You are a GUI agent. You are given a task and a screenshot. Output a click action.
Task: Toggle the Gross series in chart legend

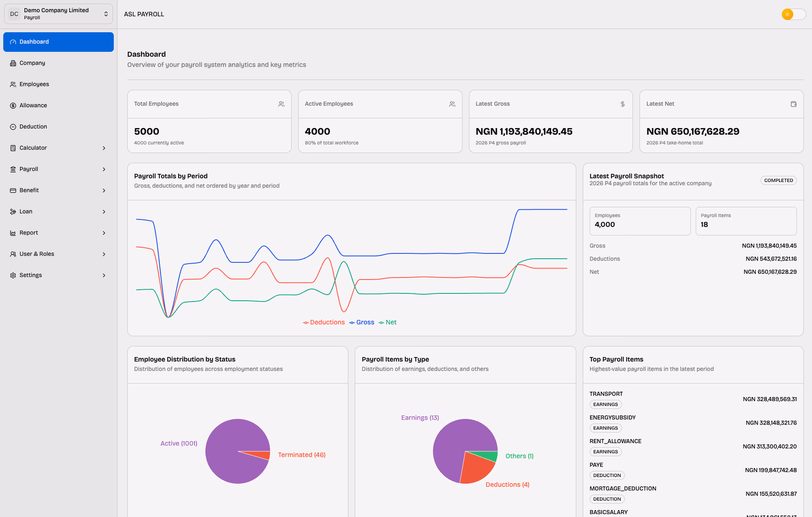[x=362, y=322]
